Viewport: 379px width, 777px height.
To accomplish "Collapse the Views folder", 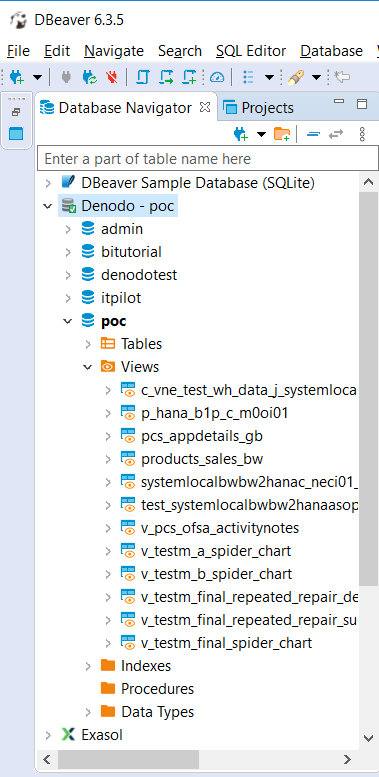I will pos(88,367).
